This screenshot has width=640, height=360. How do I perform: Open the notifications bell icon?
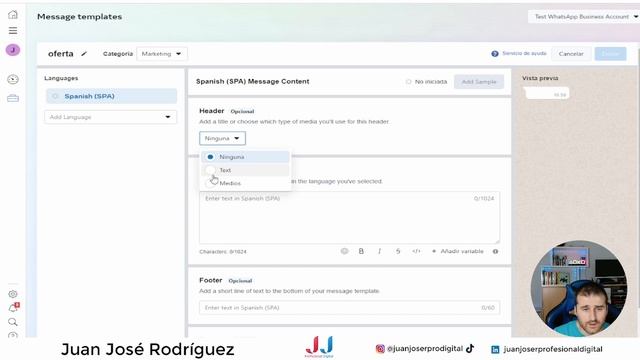13,308
